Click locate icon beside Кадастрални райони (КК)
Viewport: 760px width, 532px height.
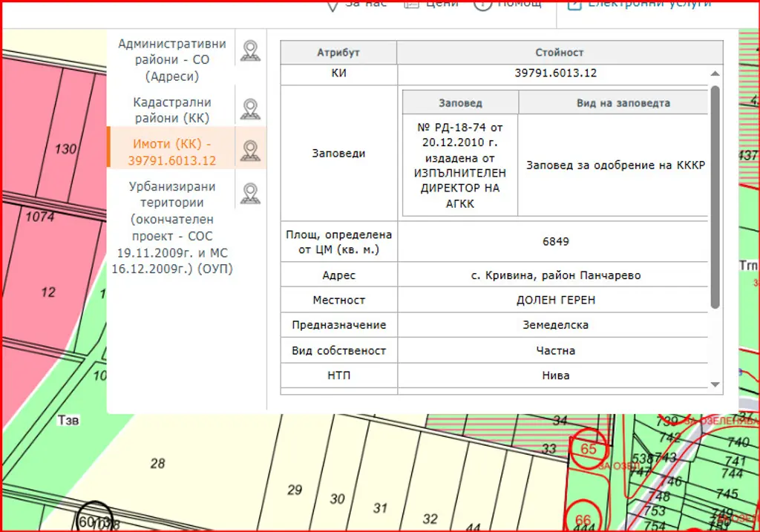[x=250, y=109]
